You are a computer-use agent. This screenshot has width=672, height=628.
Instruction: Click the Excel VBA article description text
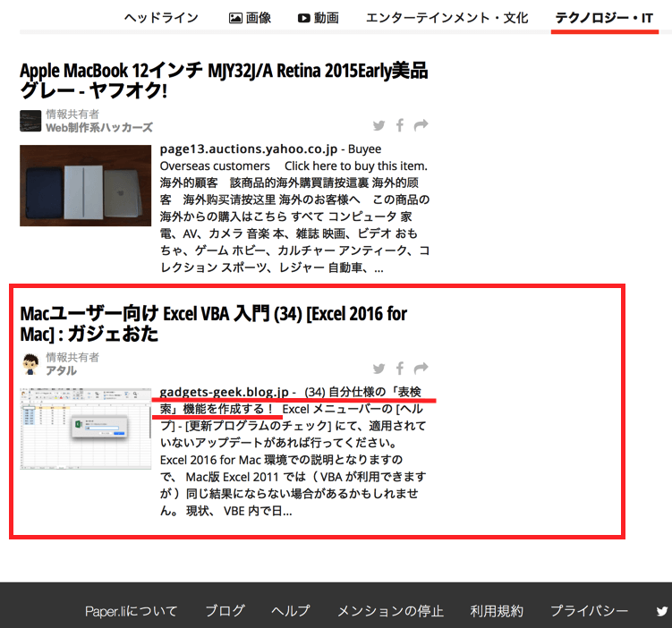(293, 452)
